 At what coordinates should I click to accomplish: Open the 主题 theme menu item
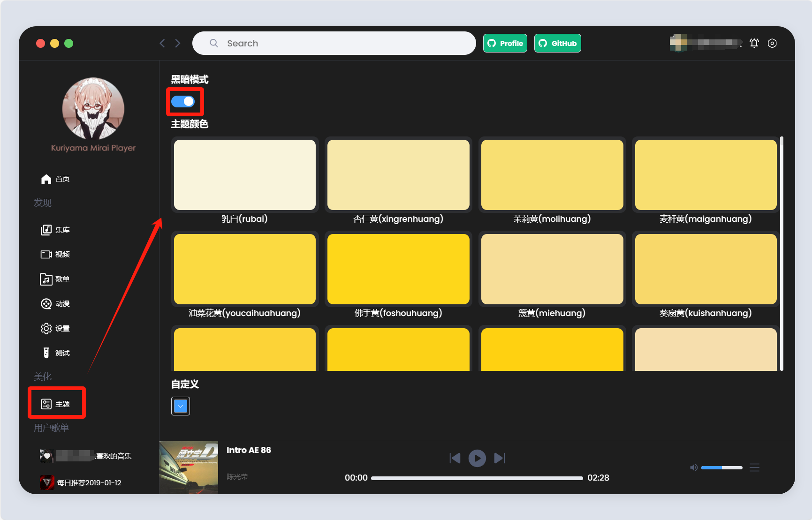click(x=56, y=404)
